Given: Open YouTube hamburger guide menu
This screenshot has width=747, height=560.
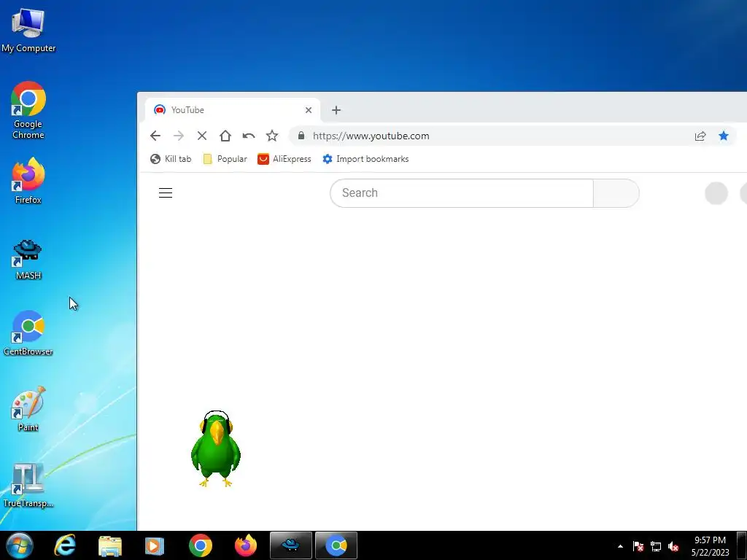Looking at the screenshot, I should click(x=166, y=192).
